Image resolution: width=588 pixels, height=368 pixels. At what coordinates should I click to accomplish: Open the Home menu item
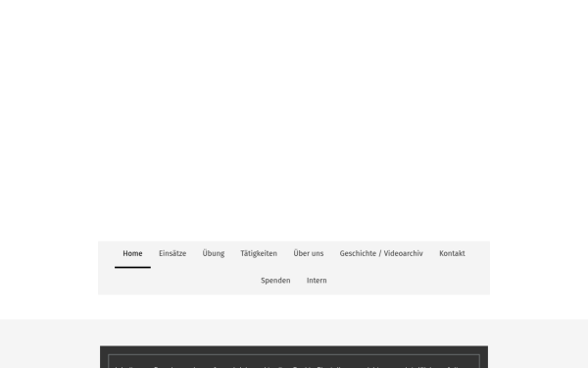point(132,254)
